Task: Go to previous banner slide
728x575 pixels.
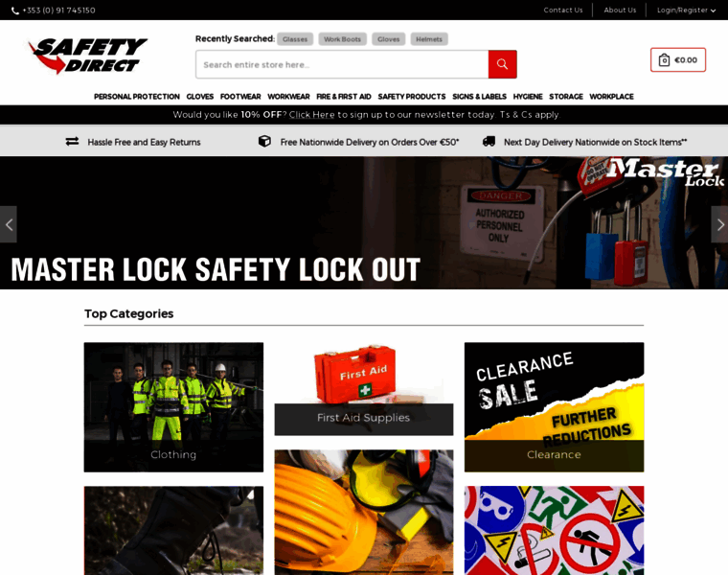Action: 9,224
